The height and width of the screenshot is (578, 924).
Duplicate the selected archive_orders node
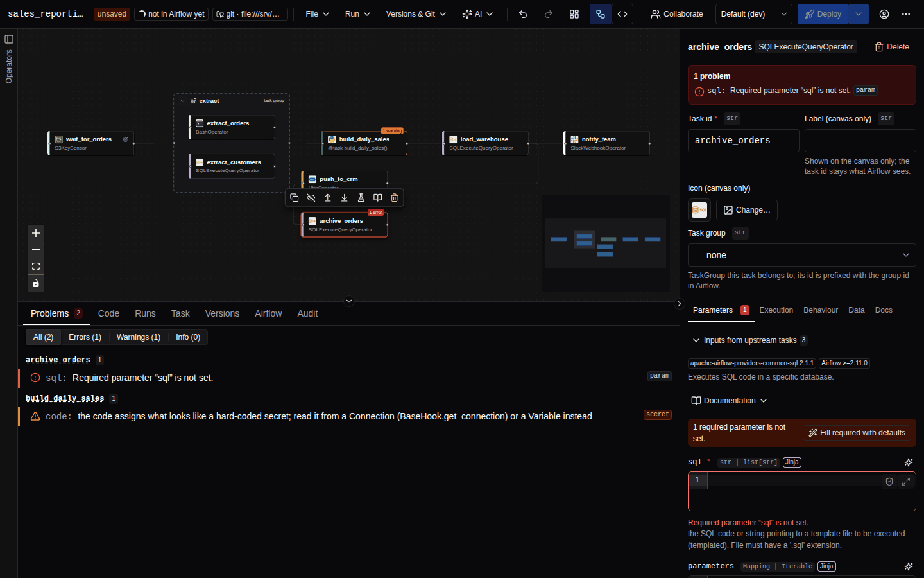click(295, 198)
